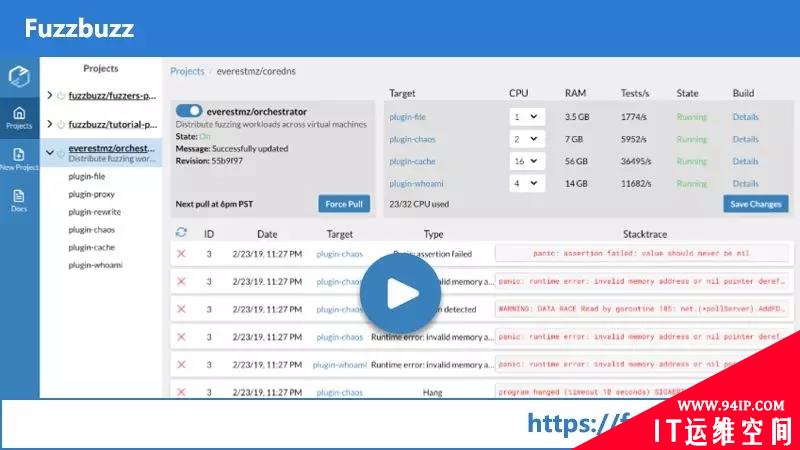Click the 'Revision: 55b9f97' text

click(x=209, y=161)
